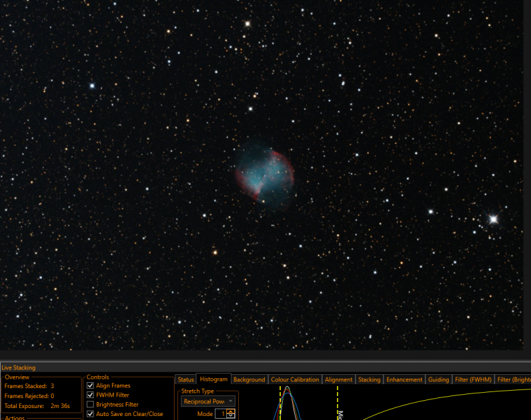Click the Mode value field
The width and height of the screenshot is (531, 420).
[x=221, y=414]
